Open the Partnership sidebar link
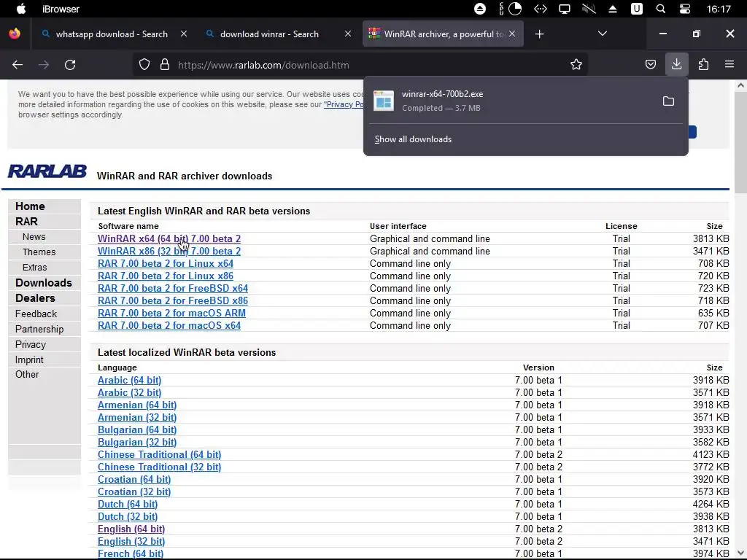 39,329
